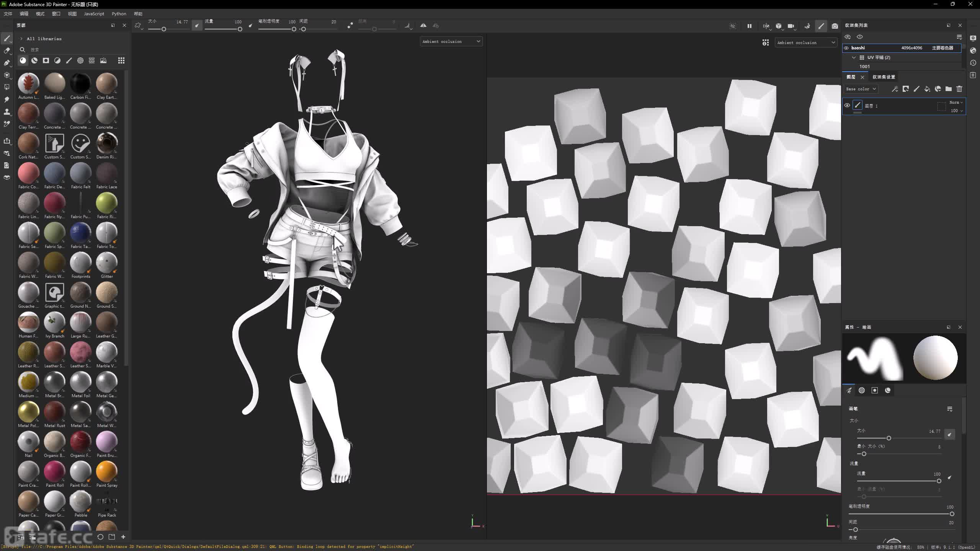Image resolution: width=980 pixels, height=551 pixels.
Task: Collapse UV 平铺 (2) tile list
Action: tap(854, 57)
